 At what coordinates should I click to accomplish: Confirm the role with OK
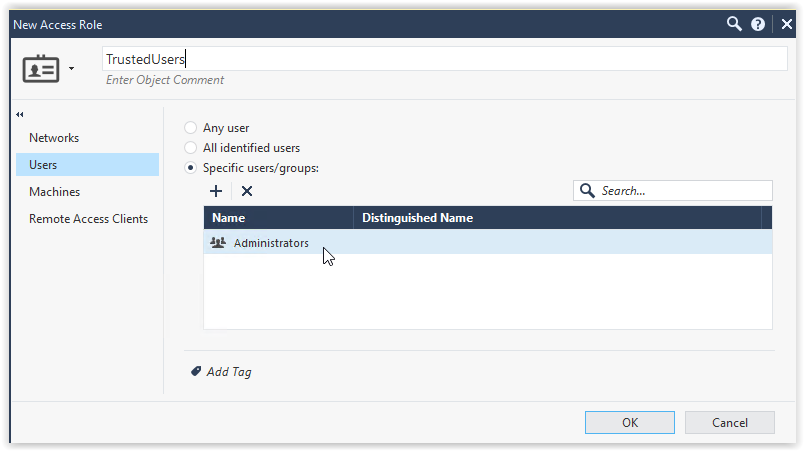629,423
